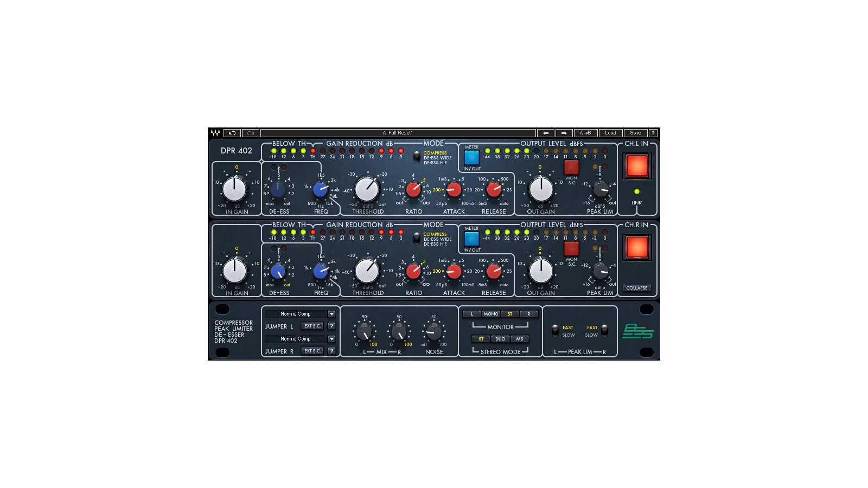Copy setup A to B

pyautogui.click(x=586, y=133)
